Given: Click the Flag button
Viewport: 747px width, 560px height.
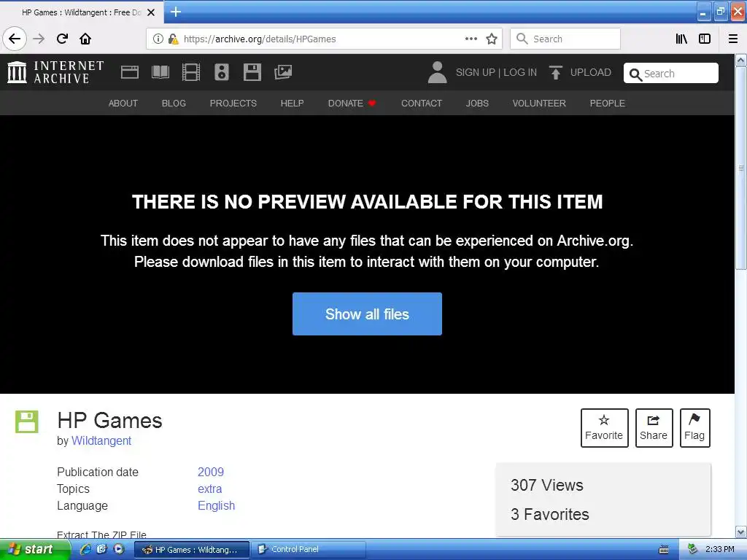Looking at the screenshot, I should pyautogui.click(x=695, y=427).
